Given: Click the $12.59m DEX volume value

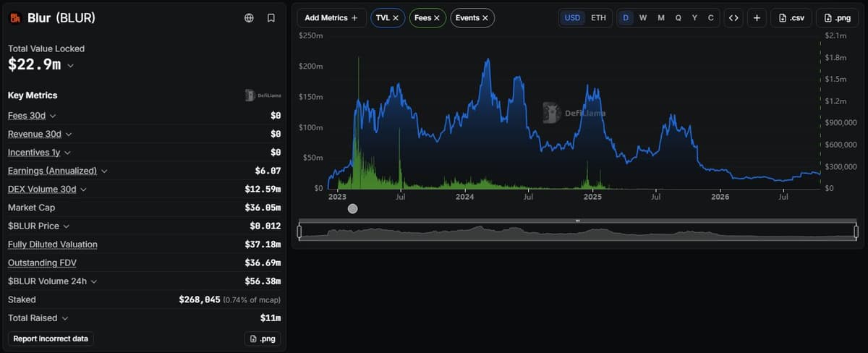Looking at the screenshot, I should pos(263,190).
